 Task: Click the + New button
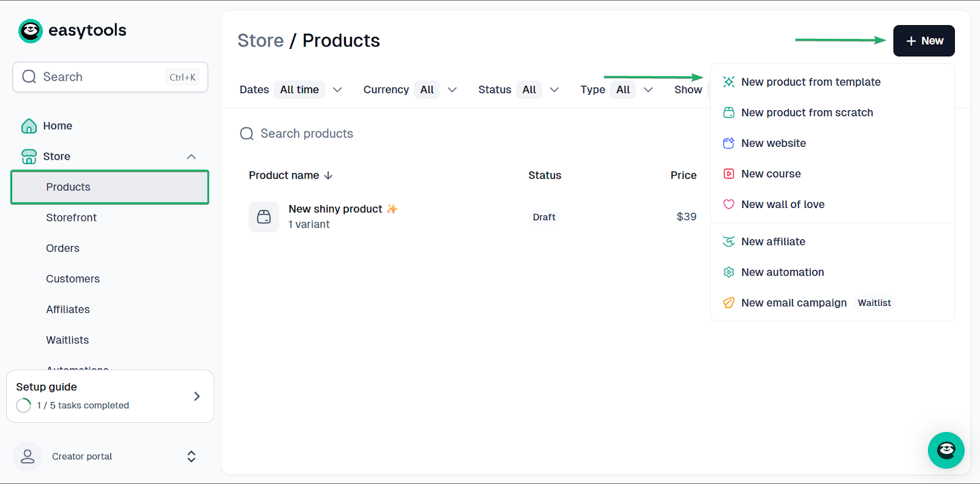pos(924,41)
